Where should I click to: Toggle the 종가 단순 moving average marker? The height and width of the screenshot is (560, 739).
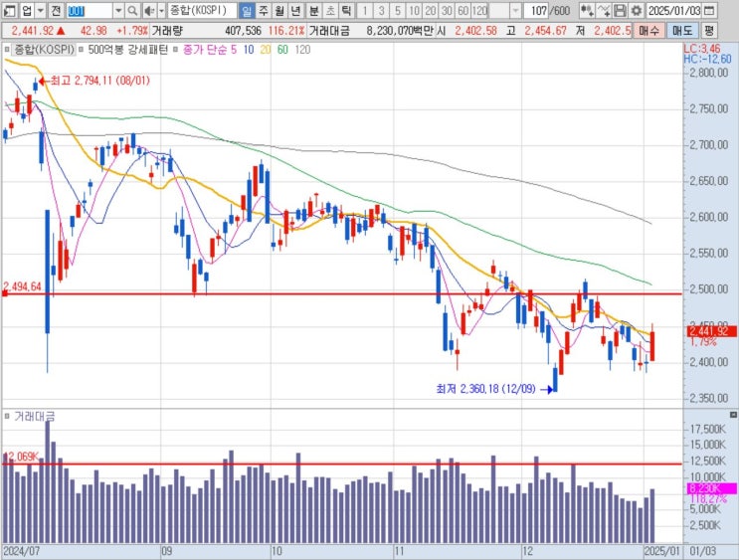coord(176,49)
